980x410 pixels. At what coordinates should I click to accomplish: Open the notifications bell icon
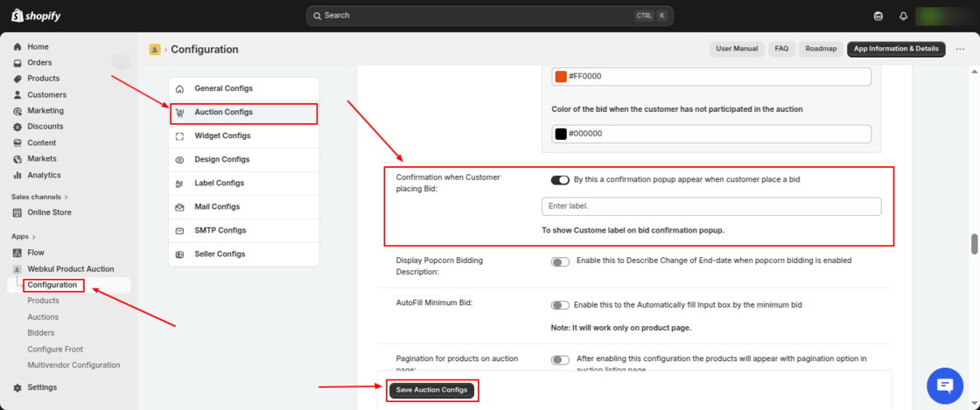(x=903, y=17)
